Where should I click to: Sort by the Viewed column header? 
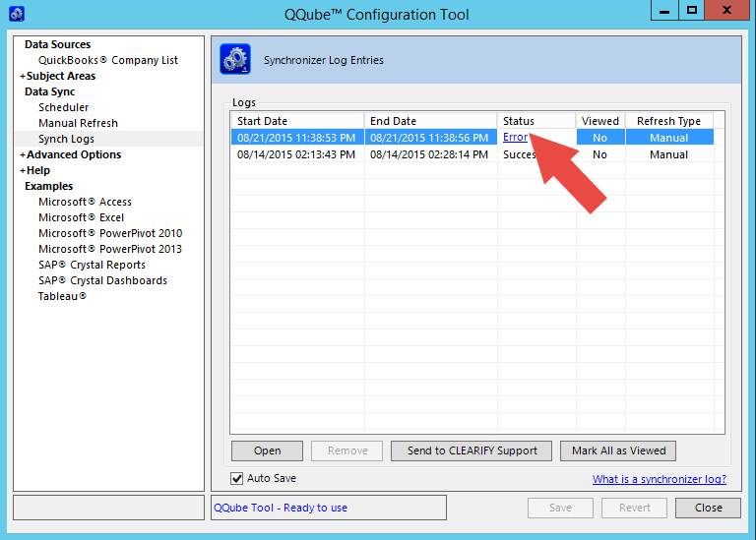pos(600,121)
